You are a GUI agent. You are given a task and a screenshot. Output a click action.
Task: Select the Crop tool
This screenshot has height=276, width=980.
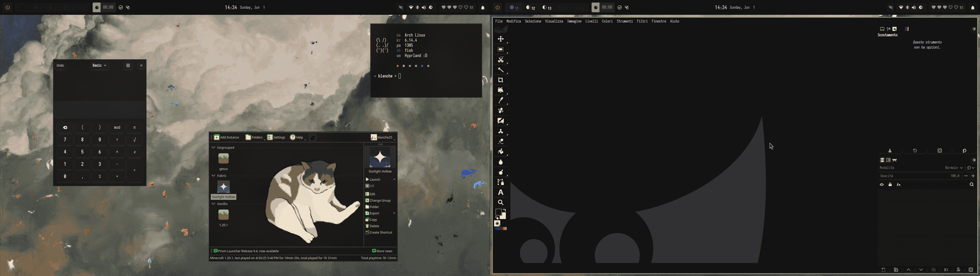point(501,80)
